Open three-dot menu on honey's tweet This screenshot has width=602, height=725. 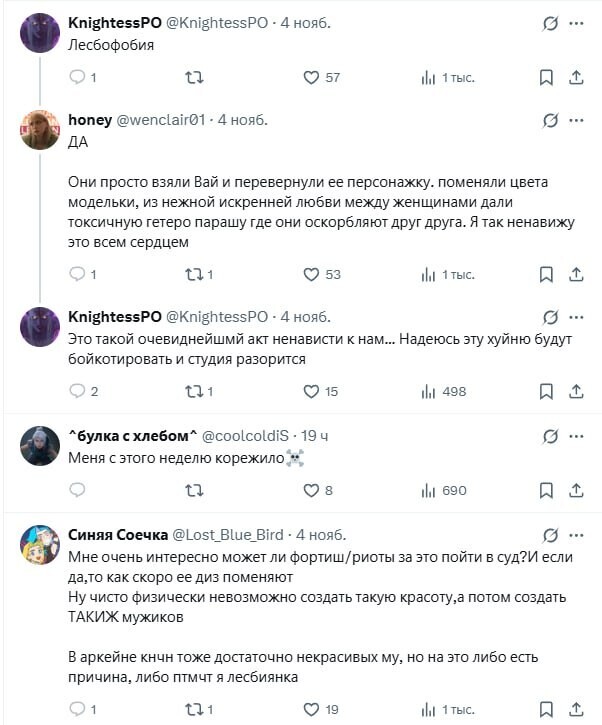(x=576, y=121)
